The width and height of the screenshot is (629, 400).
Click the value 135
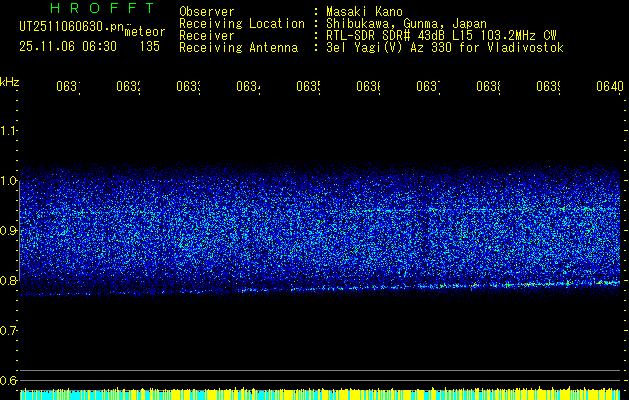point(150,47)
